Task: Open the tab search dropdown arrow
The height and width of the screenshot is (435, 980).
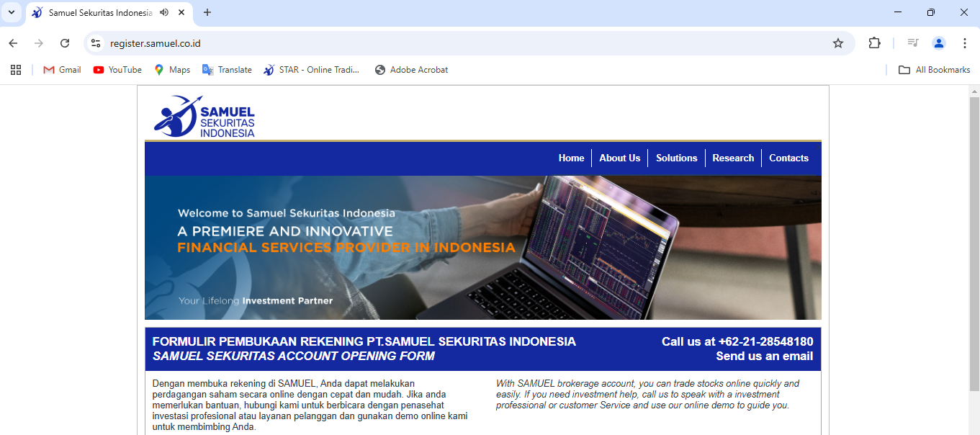Action: click(12, 12)
